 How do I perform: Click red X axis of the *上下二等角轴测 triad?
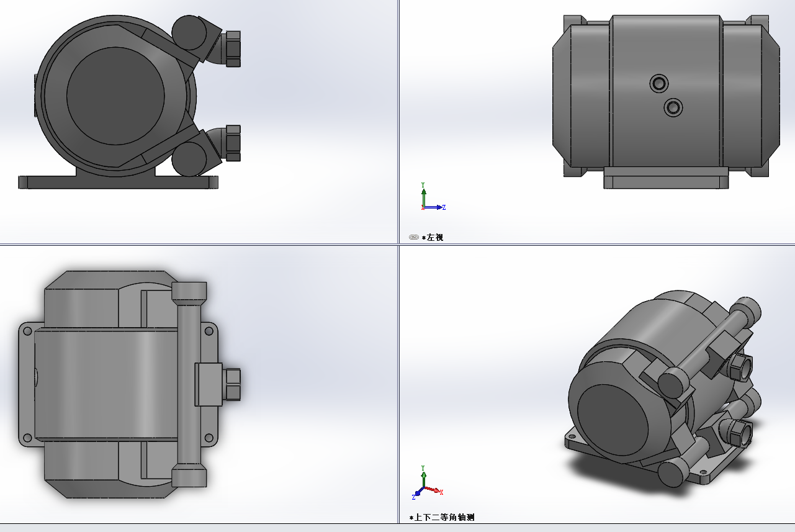434,490
